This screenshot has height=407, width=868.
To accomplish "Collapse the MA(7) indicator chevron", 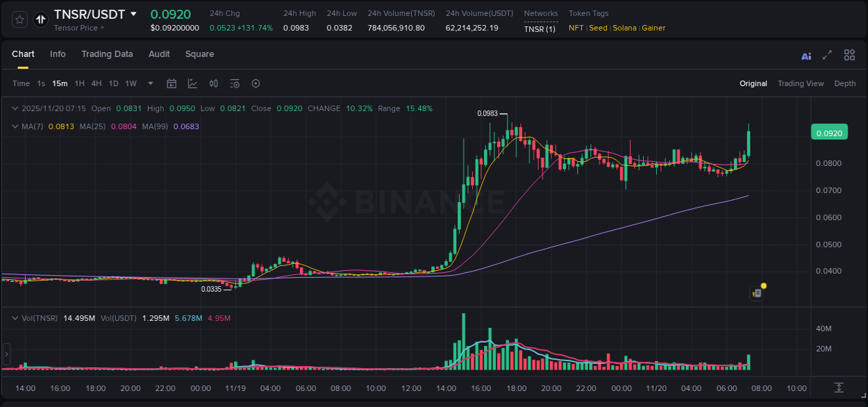I will [15, 126].
